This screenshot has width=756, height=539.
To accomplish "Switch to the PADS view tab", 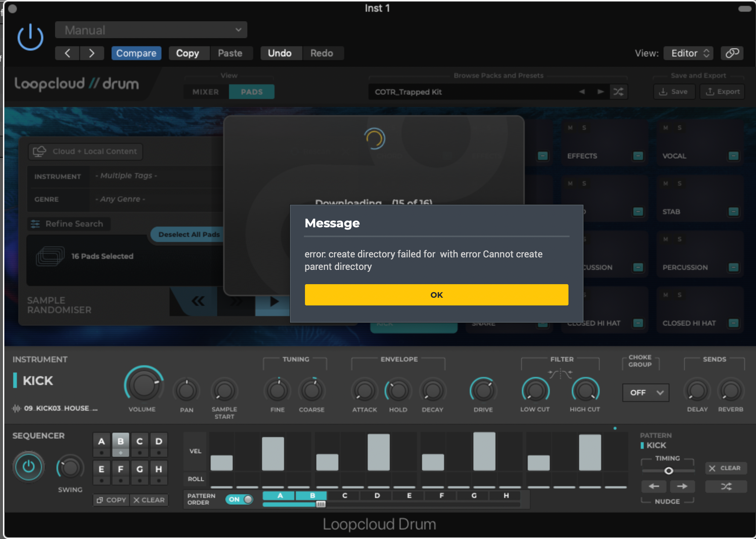I will click(252, 92).
